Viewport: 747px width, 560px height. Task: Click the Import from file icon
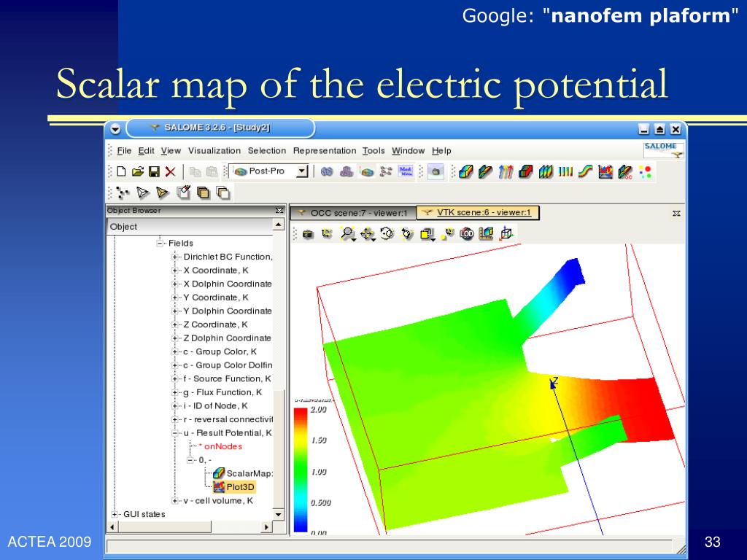click(x=436, y=171)
